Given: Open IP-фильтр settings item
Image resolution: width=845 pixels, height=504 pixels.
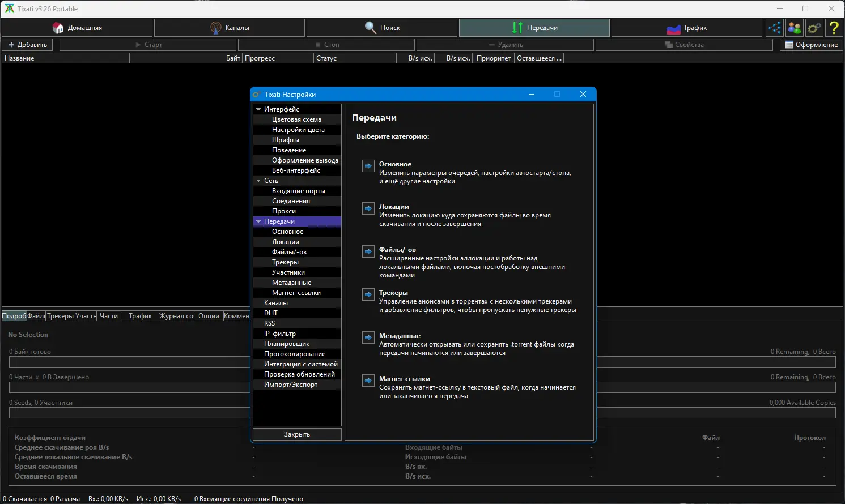Looking at the screenshot, I should [x=280, y=334].
